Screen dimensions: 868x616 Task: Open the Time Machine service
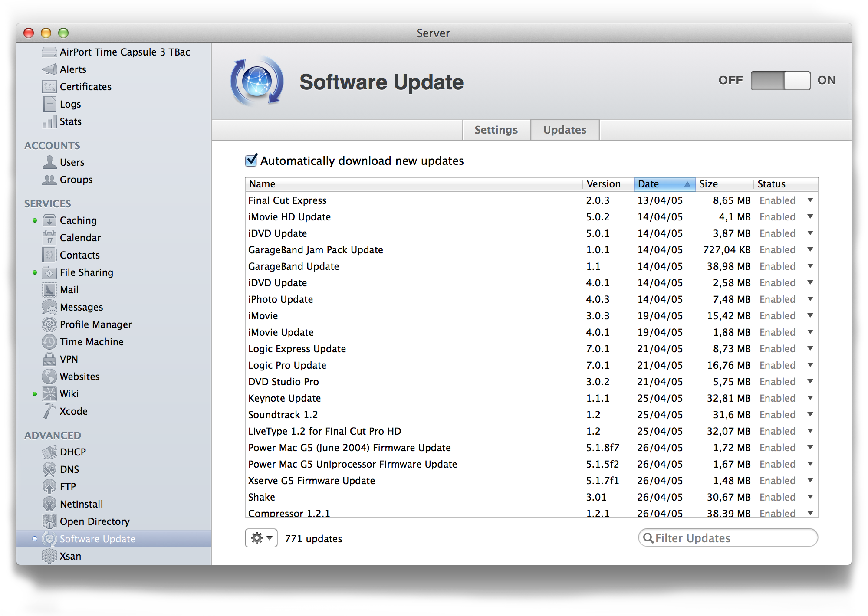coord(82,342)
